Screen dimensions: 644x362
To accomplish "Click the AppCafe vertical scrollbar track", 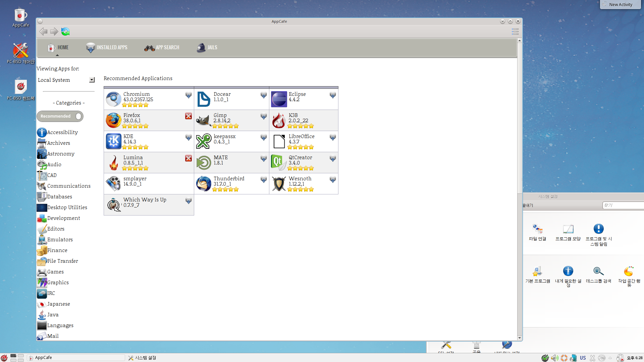I will 520,265.
